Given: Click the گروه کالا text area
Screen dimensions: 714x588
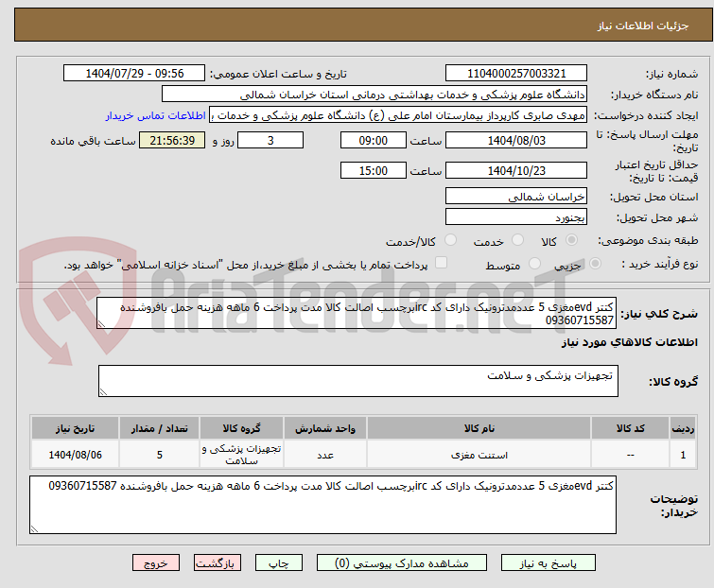Looking at the screenshot, I should coord(357,381).
